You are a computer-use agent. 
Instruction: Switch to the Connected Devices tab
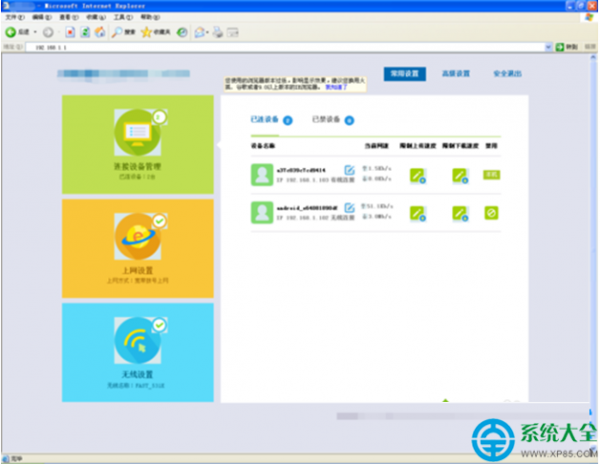tap(272, 120)
